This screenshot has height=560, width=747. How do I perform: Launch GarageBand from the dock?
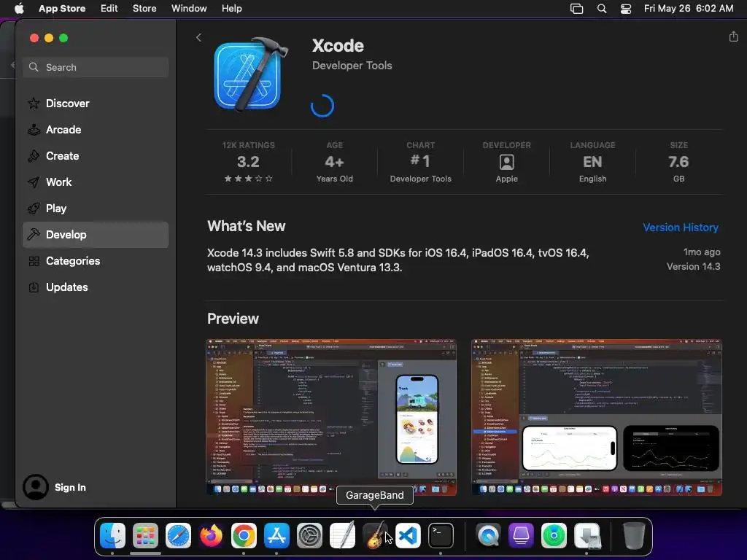(x=375, y=535)
